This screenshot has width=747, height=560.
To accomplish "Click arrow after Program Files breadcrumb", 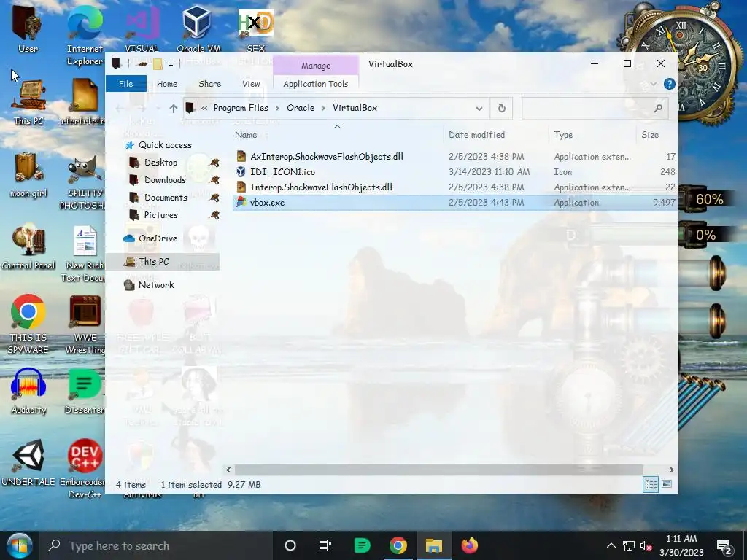I will [x=276, y=108].
